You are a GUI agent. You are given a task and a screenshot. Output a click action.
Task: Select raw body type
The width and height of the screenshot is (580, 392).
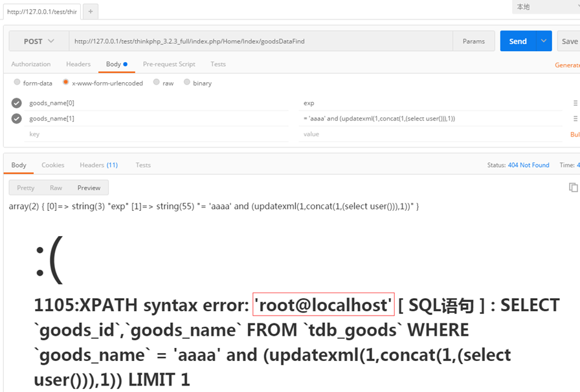coord(157,82)
